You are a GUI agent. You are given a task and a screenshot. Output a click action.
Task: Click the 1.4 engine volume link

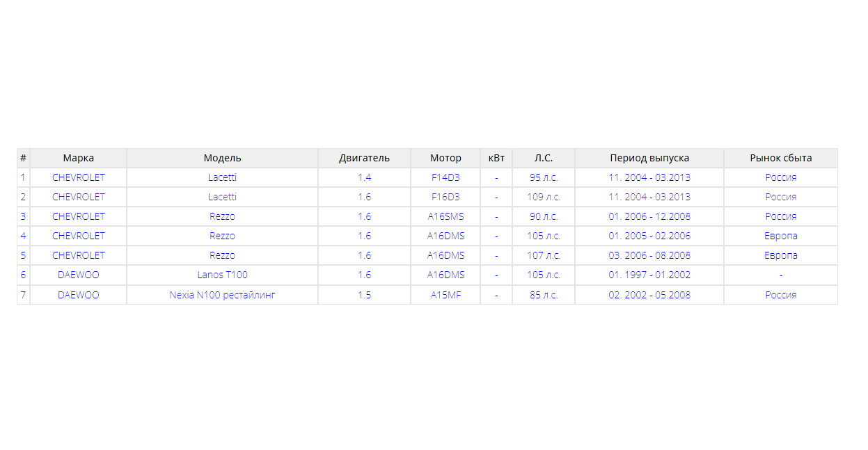[x=364, y=177]
